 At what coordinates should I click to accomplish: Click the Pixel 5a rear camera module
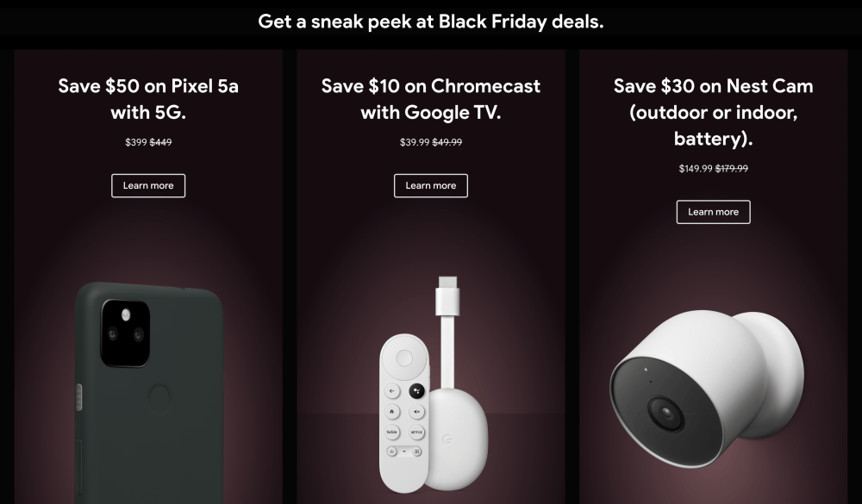point(124,333)
